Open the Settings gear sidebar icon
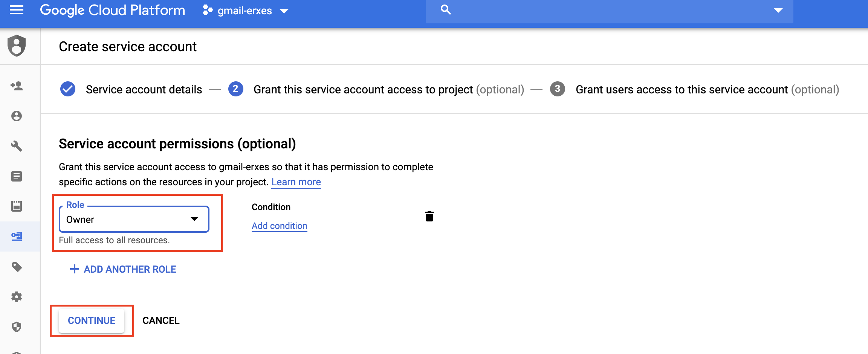 17,297
